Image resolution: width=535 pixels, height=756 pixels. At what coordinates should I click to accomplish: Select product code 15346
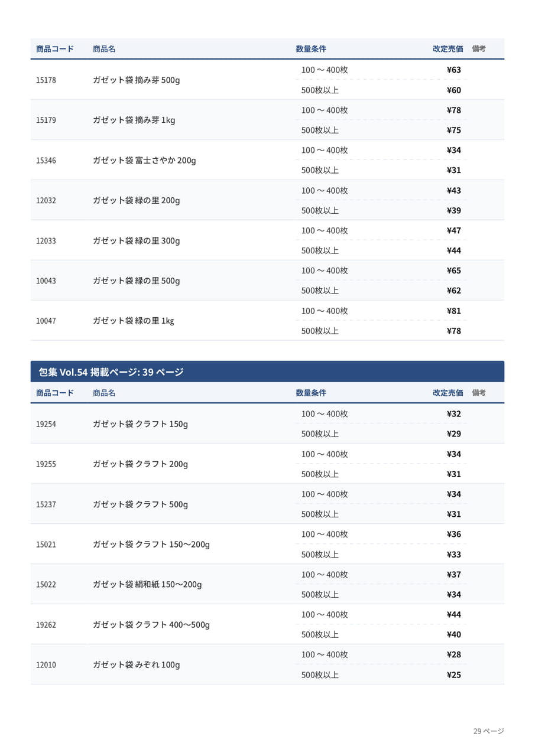(x=46, y=160)
